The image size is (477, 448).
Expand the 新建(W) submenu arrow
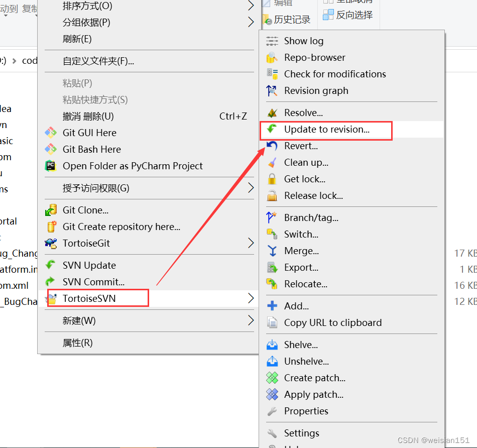coord(251,320)
